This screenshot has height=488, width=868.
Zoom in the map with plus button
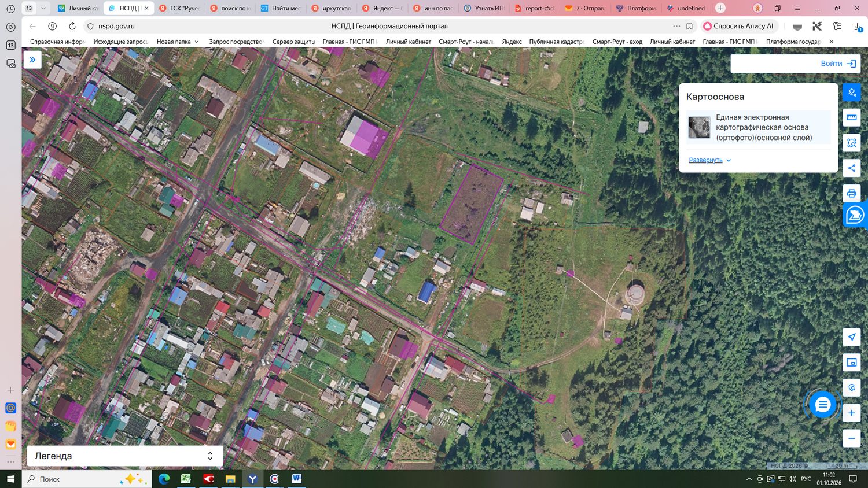(x=852, y=413)
